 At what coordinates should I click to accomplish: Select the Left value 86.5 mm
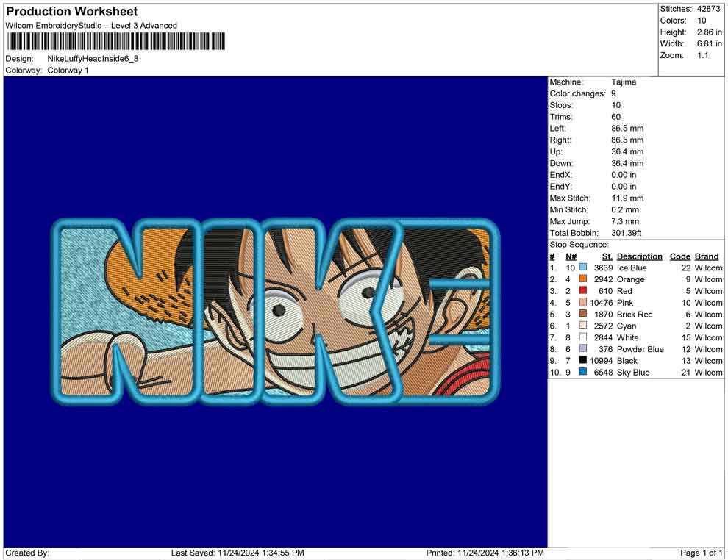point(627,128)
